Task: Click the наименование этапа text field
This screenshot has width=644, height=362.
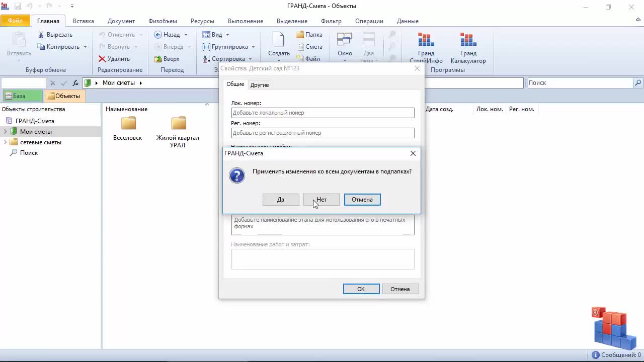Action: [323, 225]
